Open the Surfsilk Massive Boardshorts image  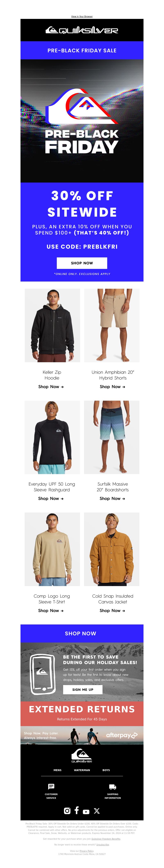pos(112,437)
